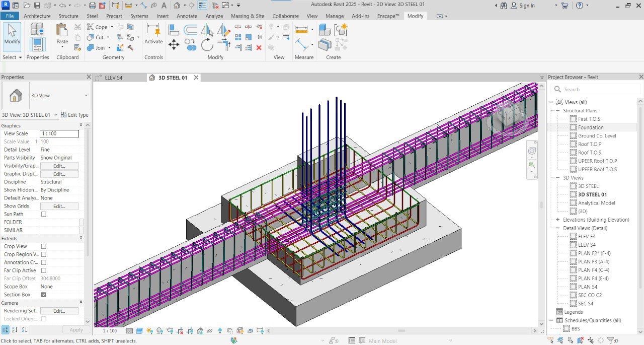Switch to the ELEV S4 view tab
644x345 pixels.
[113, 78]
